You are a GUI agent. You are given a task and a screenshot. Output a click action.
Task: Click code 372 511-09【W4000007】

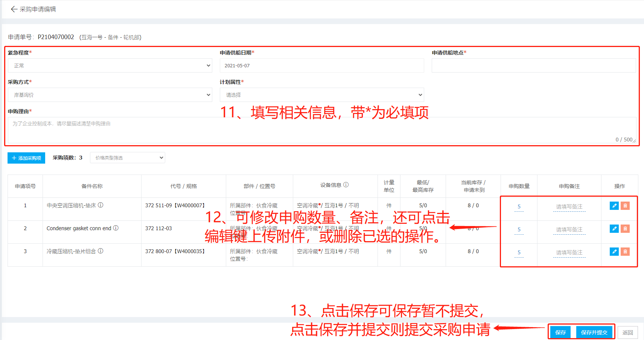[x=176, y=205]
